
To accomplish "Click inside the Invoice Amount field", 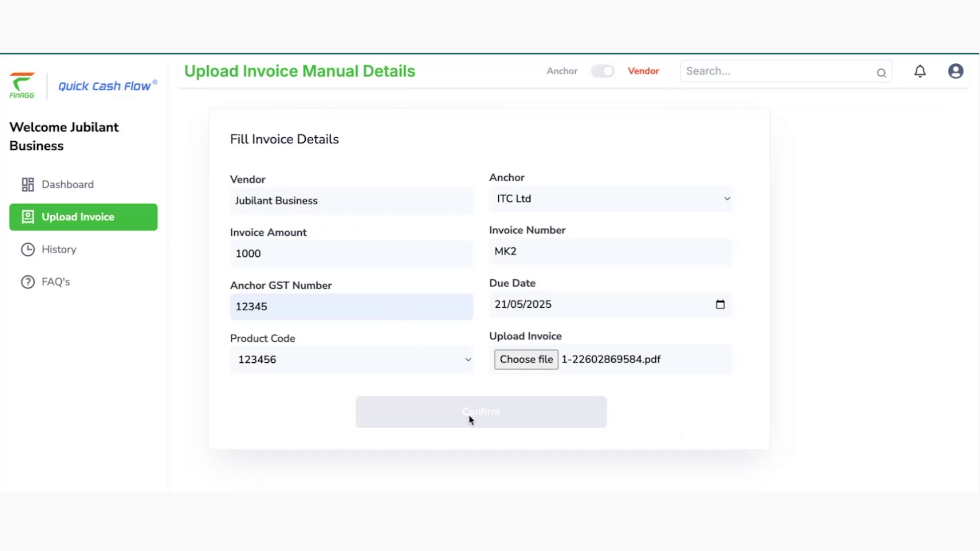I will [351, 254].
